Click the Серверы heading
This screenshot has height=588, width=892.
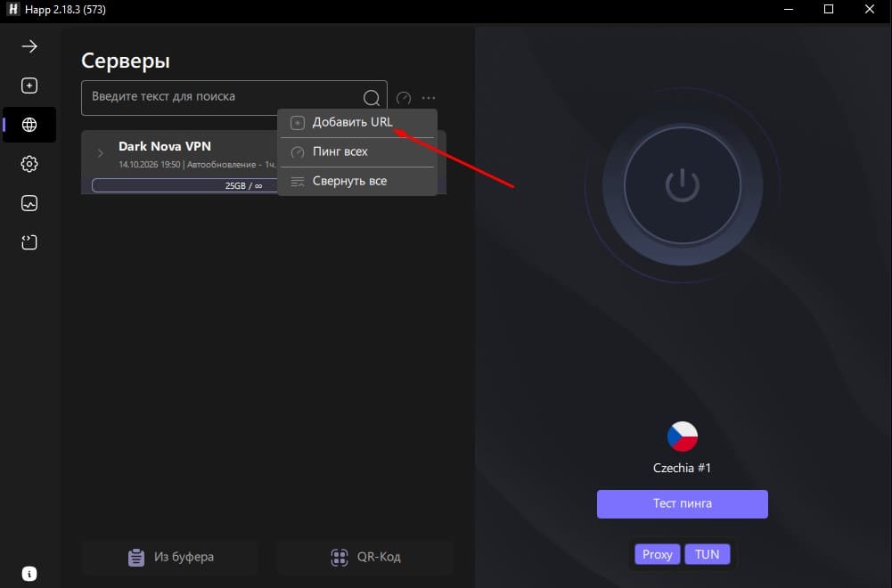coord(126,61)
